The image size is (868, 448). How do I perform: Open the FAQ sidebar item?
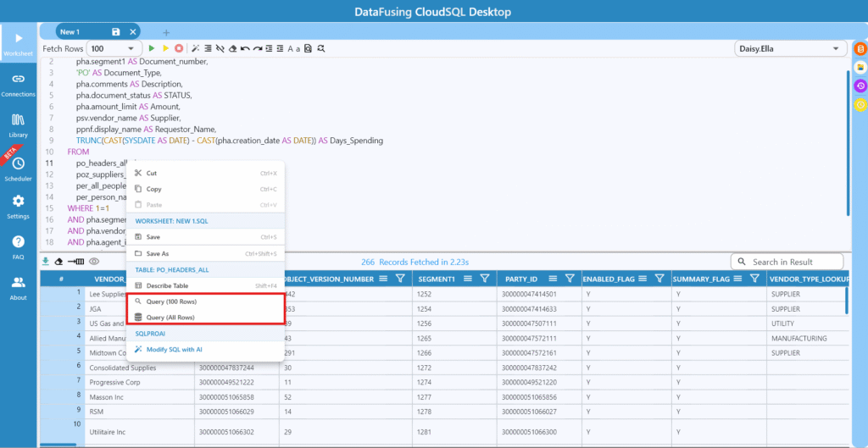[19, 247]
